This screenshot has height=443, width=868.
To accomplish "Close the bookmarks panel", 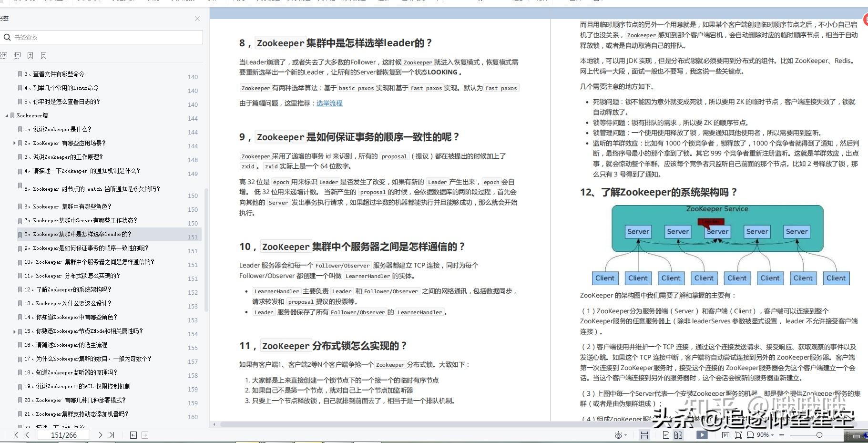I will tap(197, 19).
